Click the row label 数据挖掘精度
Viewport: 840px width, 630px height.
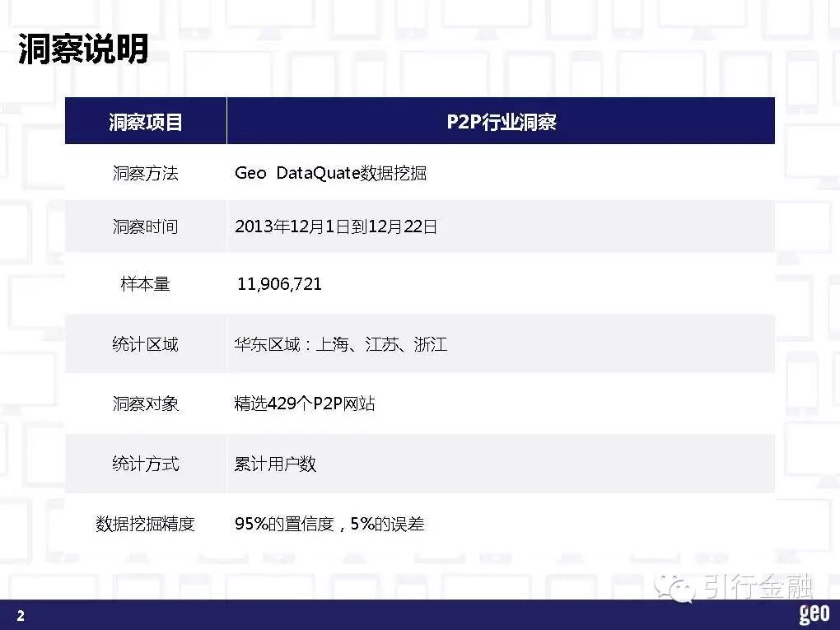click(145, 524)
